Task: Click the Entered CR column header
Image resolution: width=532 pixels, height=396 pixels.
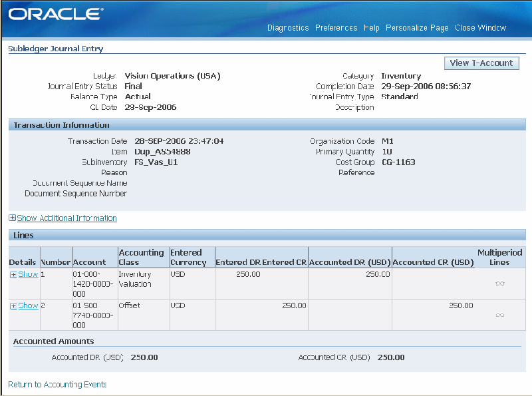Action: click(285, 262)
